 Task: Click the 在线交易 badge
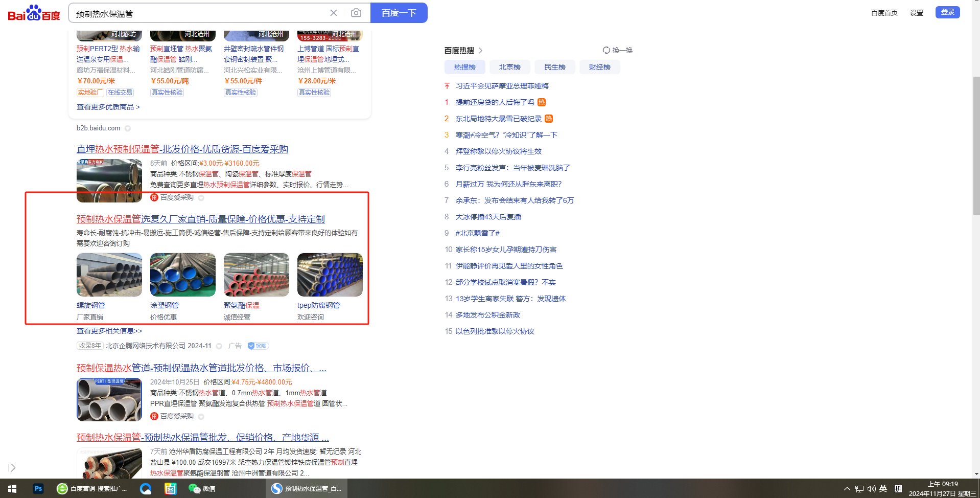click(120, 93)
